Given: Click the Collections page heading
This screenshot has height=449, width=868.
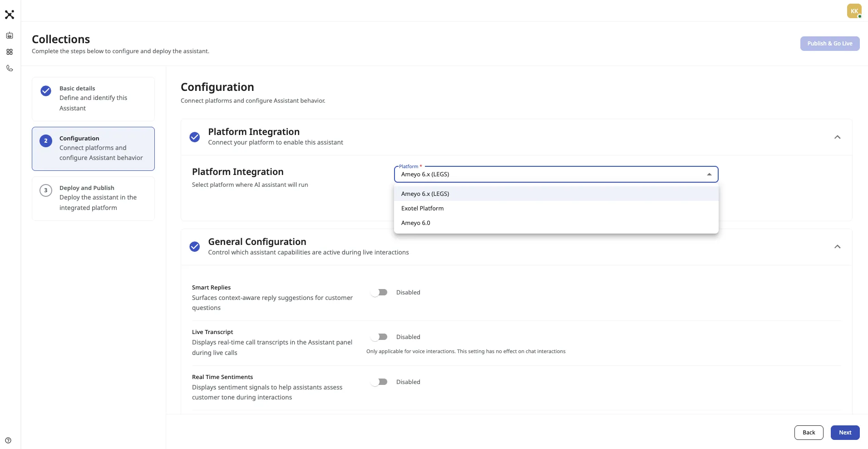Looking at the screenshot, I should (x=61, y=39).
